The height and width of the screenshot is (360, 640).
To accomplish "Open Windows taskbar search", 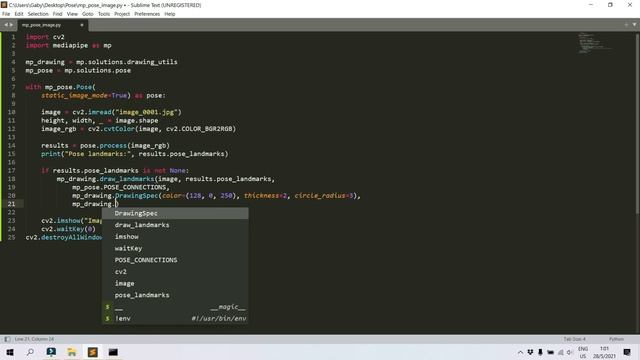I will click(x=30, y=352).
